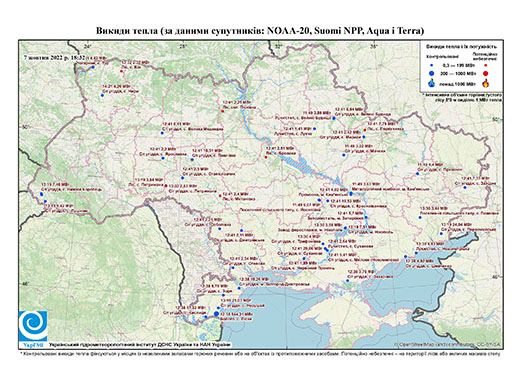Image resolution: width=520 pixels, height=368 pixels.
Task: Click the small blue dot in legend
Action: [432, 65]
